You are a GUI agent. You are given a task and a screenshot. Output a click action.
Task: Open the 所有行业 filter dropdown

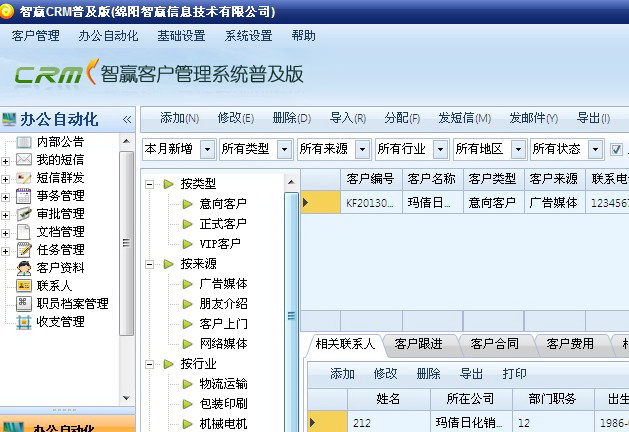coord(440,150)
